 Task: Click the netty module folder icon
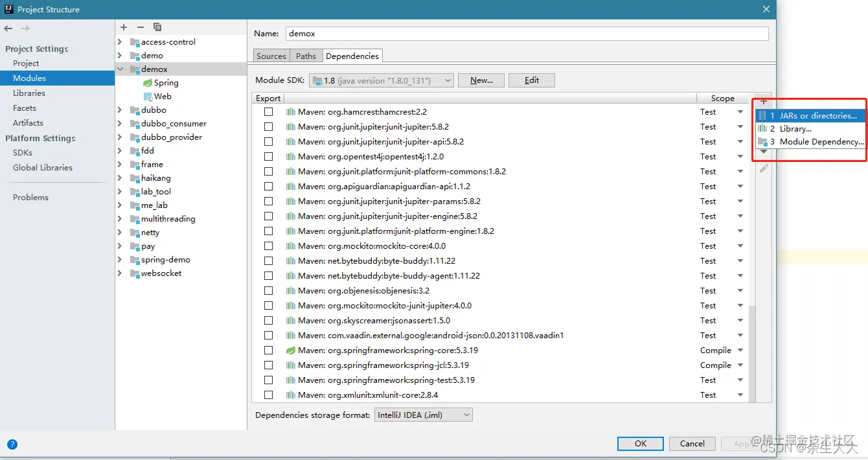(x=135, y=233)
